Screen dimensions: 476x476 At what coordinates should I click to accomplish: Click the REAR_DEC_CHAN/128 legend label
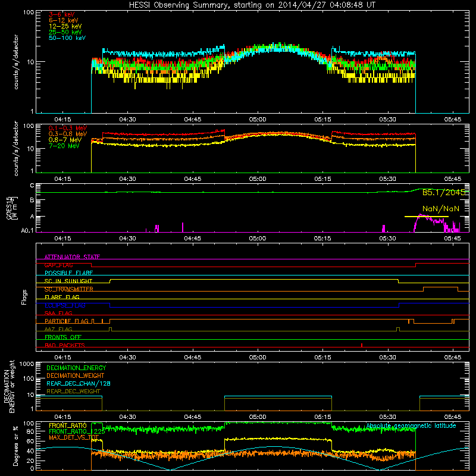(x=79, y=383)
